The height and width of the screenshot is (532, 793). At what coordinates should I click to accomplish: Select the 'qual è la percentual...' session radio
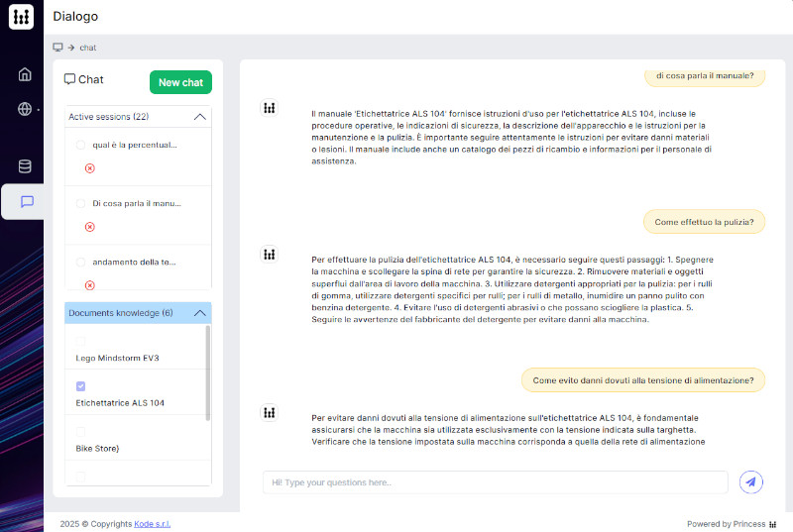pyautogui.click(x=81, y=145)
